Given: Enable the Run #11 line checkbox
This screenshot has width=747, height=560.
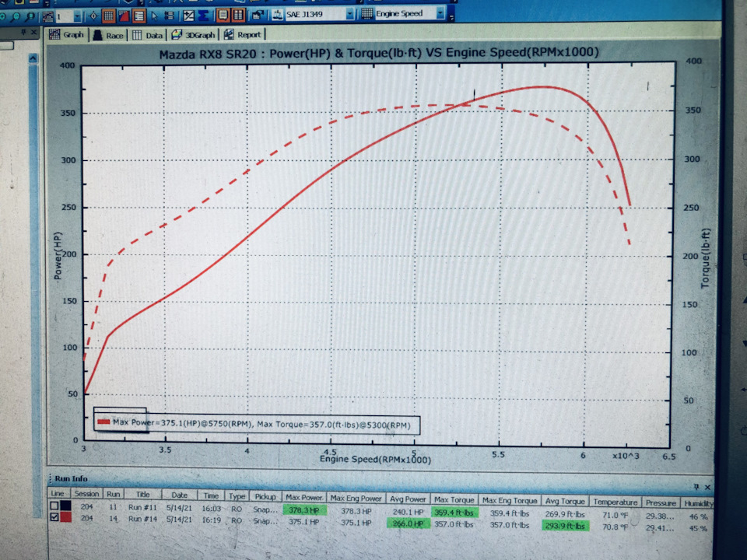Looking at the screenshot, I should click(x=54, y=506).
